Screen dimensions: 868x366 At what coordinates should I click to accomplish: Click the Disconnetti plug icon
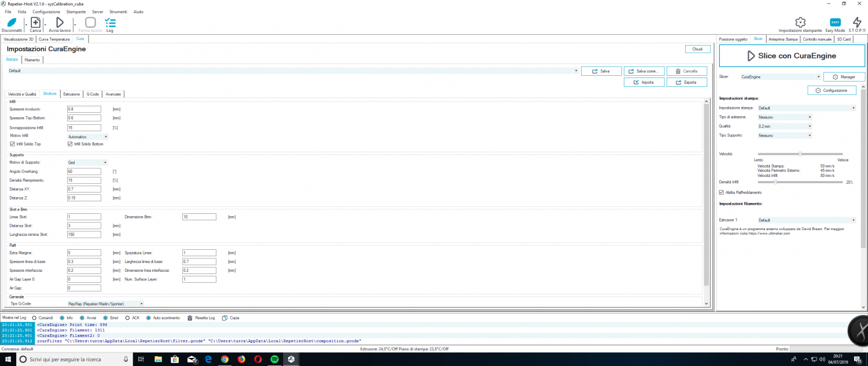click(x=12, y=23)
